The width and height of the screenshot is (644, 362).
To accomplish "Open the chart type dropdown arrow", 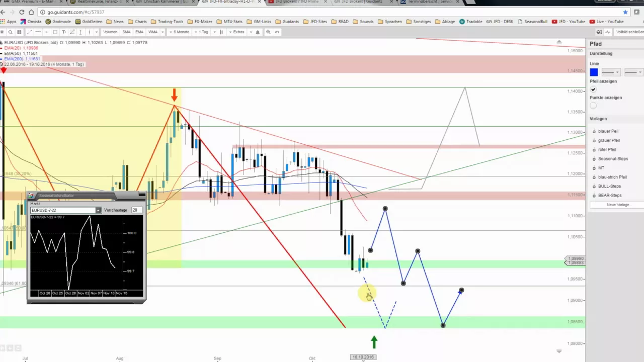I will [214, 32].
